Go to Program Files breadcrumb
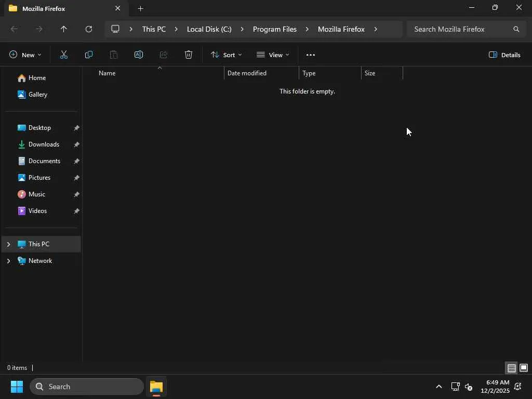The height and width of the screenshot is (399, 532). [275, 29]
